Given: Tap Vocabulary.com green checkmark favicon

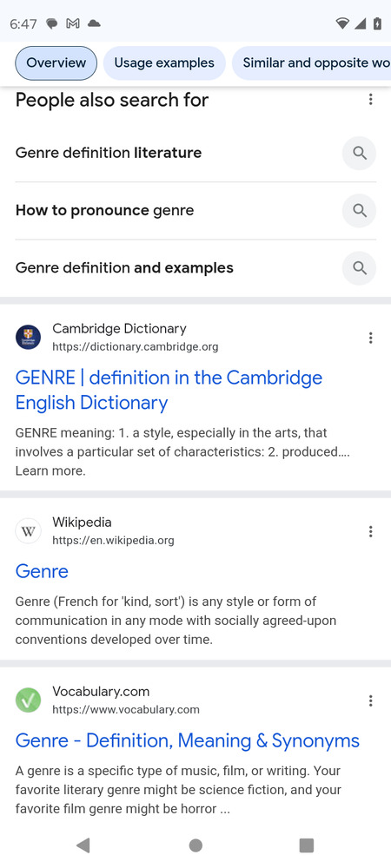Looking at the screenshot, I should pos(29,700).
